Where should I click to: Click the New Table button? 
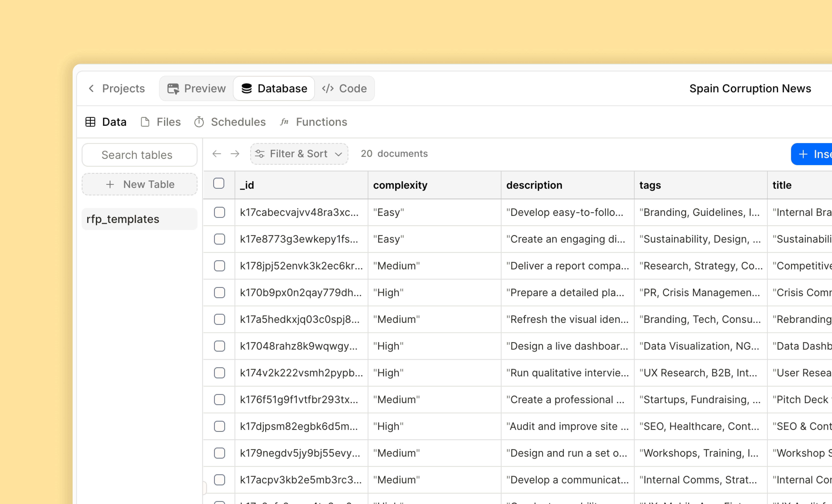(x=139, y=184)
